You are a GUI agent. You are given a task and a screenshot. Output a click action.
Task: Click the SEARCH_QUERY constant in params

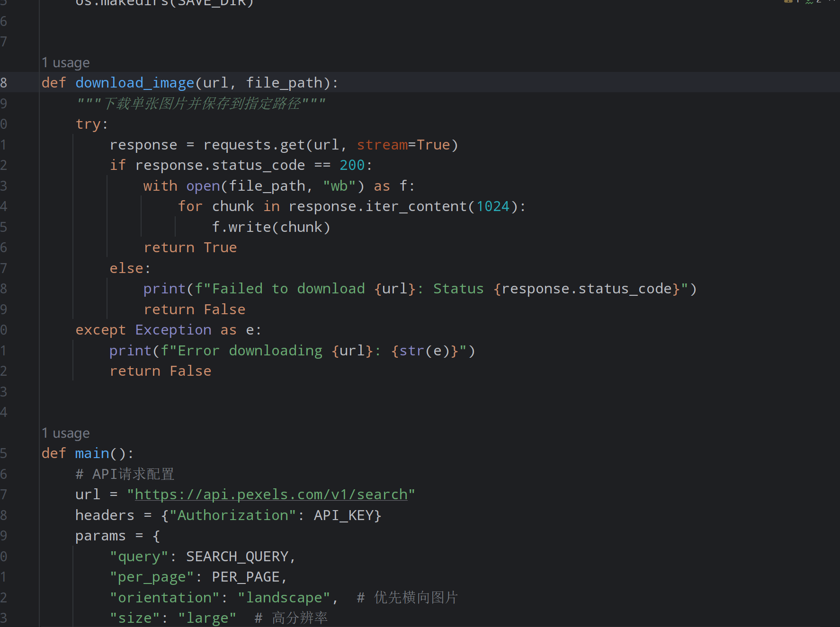239,556
